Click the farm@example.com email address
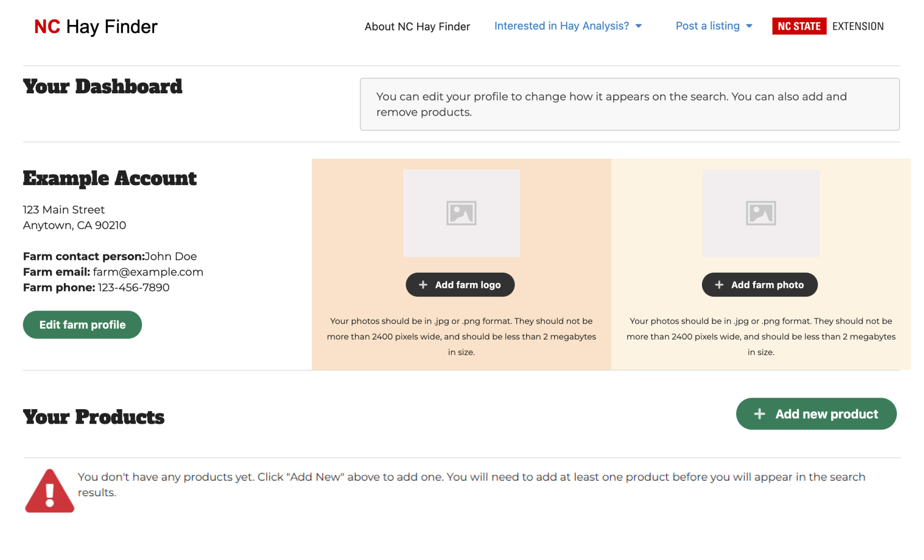The image size is (924, 560). [x=148, y=272]
